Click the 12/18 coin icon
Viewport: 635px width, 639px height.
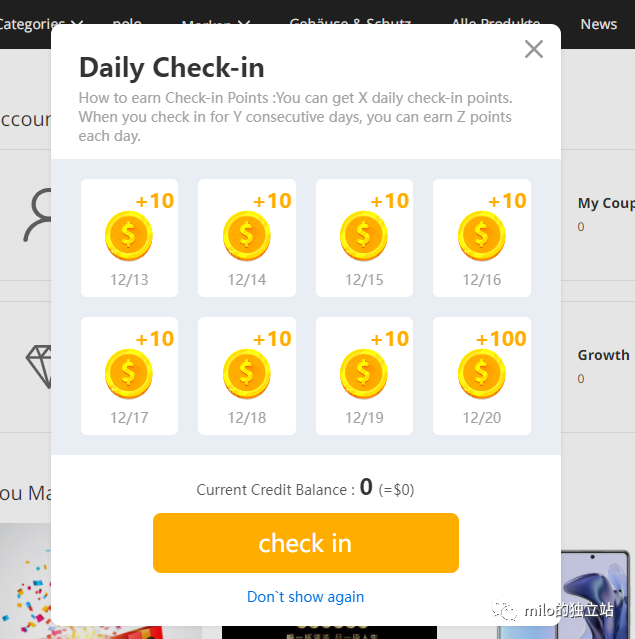(246, 375)
